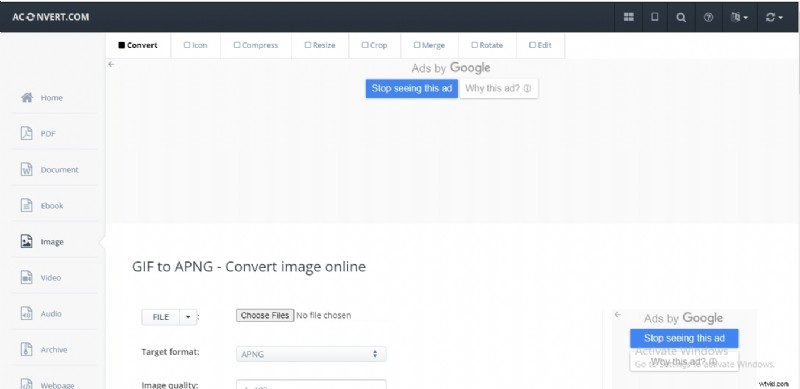Switch to the Rotate tab
800x389 pixels.
[487, 45]
